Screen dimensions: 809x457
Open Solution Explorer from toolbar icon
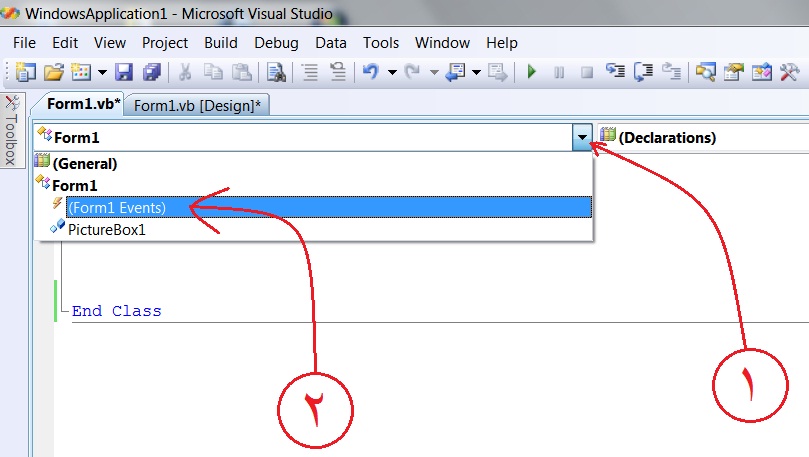706,72
